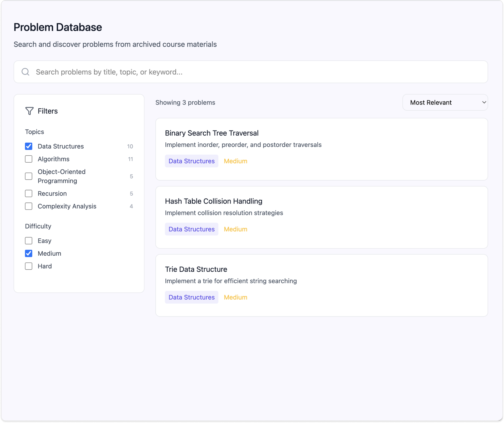The width and height of the screenshot is (504, 423).
Task: Check the Complexity Analysis filter
Action: (x=29, y=206)
